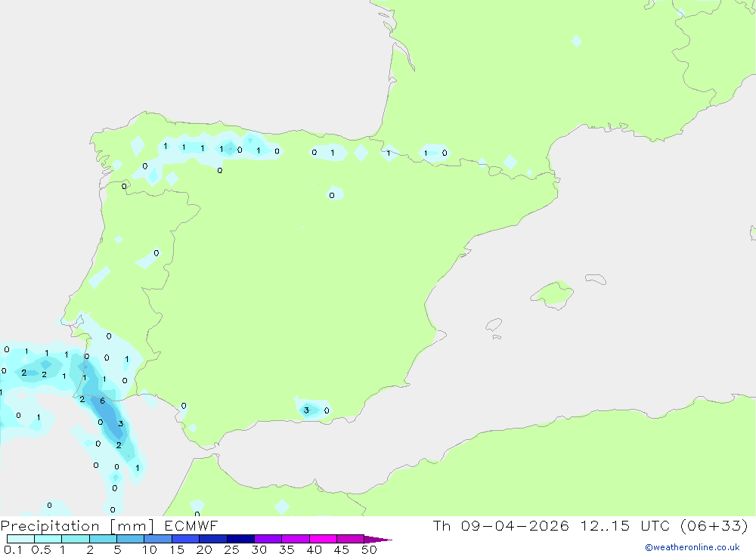756x554 pixels.
Task: Click the 0.1–0.5 mm lightest cyan legend swatch
Action: coord(20,539)
